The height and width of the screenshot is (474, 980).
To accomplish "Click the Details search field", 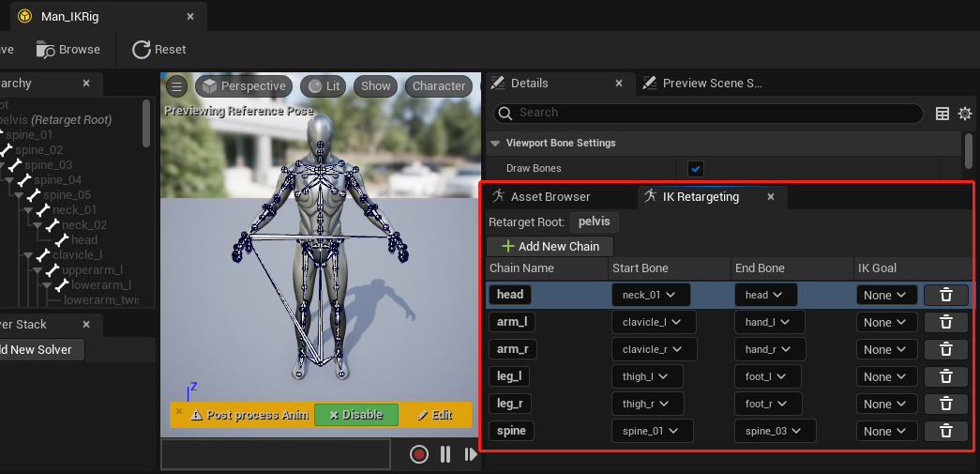I will click(708, 114).
